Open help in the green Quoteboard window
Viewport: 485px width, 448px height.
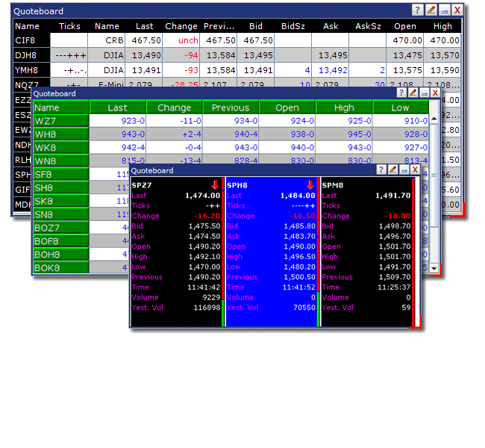[x=401, y=93]
